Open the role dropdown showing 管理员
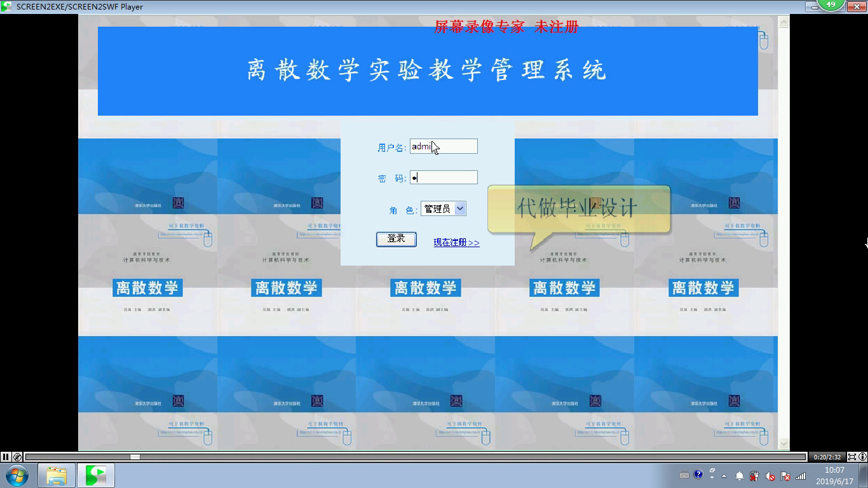 444,208
